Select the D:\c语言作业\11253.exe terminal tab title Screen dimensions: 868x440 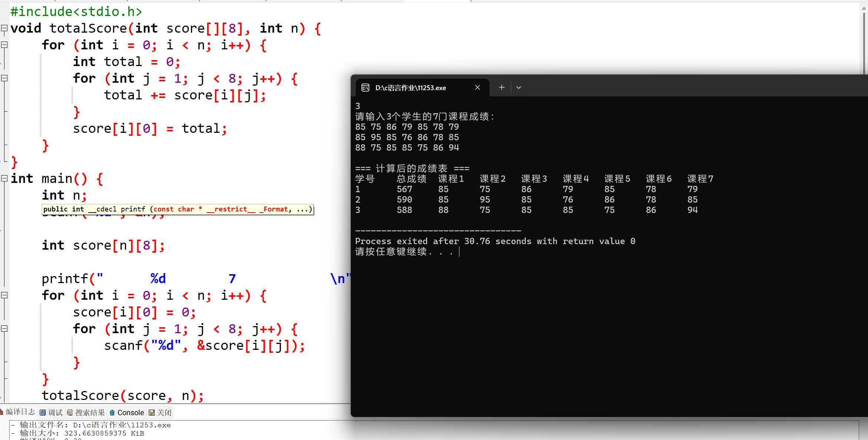(410, 88)
